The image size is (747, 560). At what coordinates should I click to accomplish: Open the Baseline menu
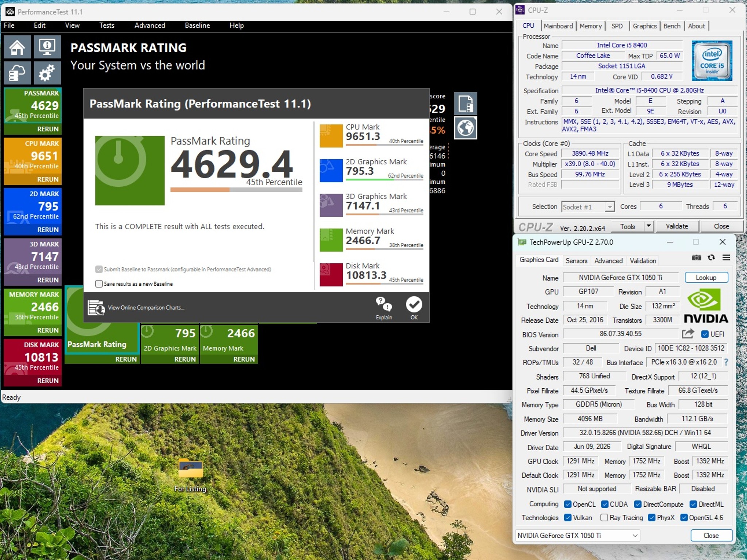click(197, 25)
